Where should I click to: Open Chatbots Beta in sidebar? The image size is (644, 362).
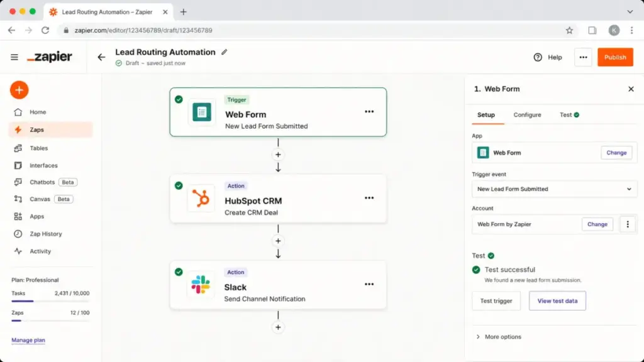coord(45,182)
